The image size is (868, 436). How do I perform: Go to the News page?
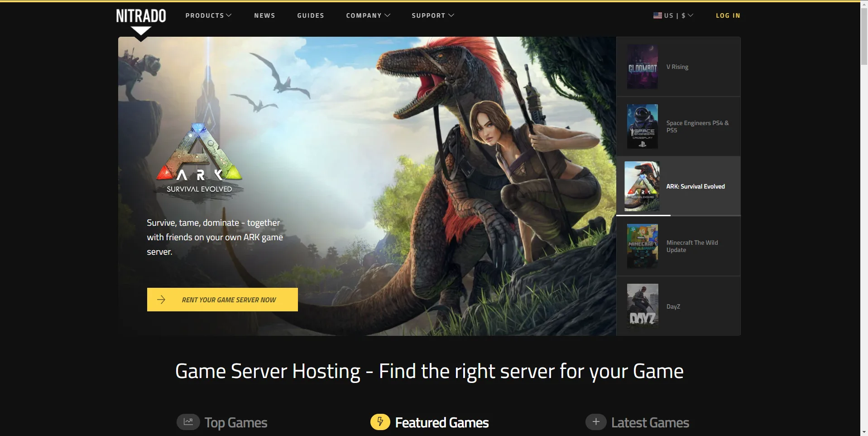264,15
